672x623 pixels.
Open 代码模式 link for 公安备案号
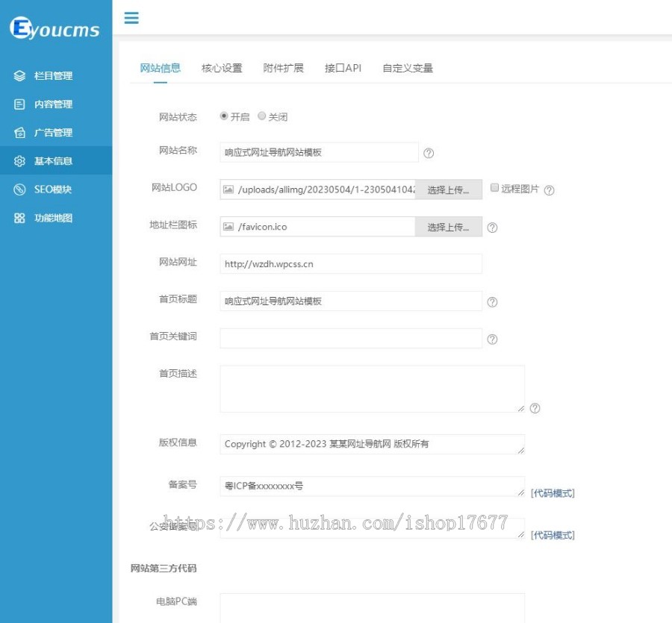[553, 535]
